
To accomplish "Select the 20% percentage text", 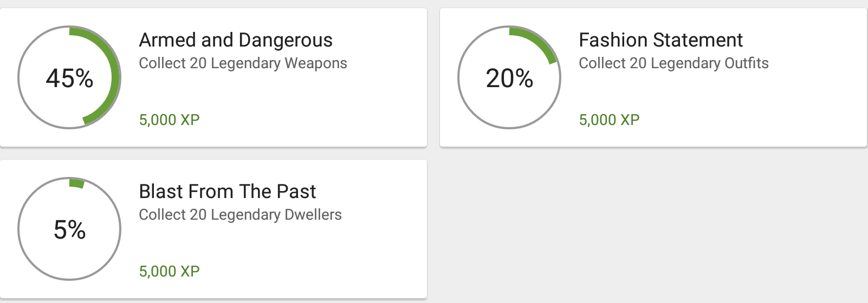I will coord(509,78).
